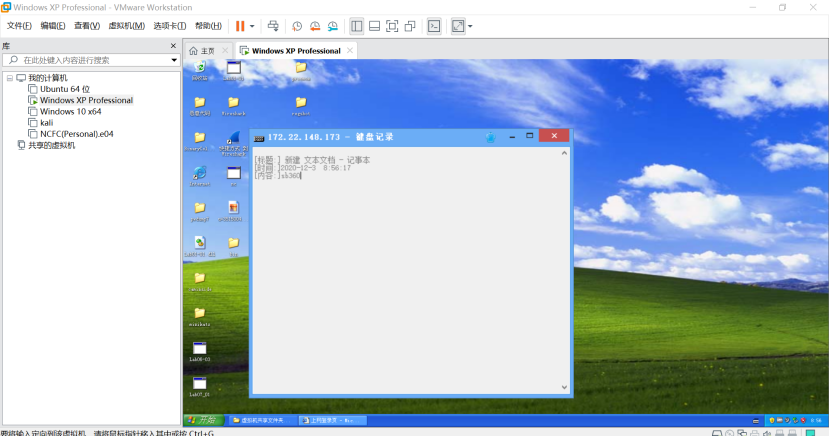Select the nc program icon on the desktop
Screen dimensions: 830x437
click(233, 176)
